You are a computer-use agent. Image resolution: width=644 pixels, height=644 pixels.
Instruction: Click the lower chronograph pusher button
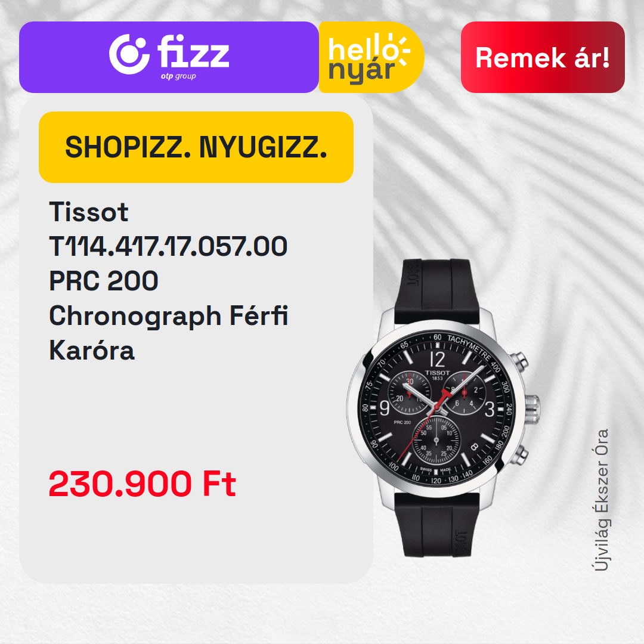[520, 455]
